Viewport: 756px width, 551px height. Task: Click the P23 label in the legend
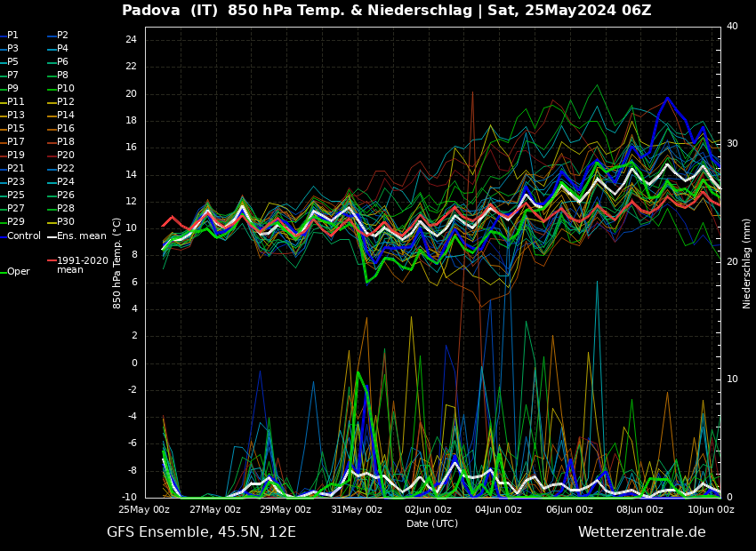(15, 181)
